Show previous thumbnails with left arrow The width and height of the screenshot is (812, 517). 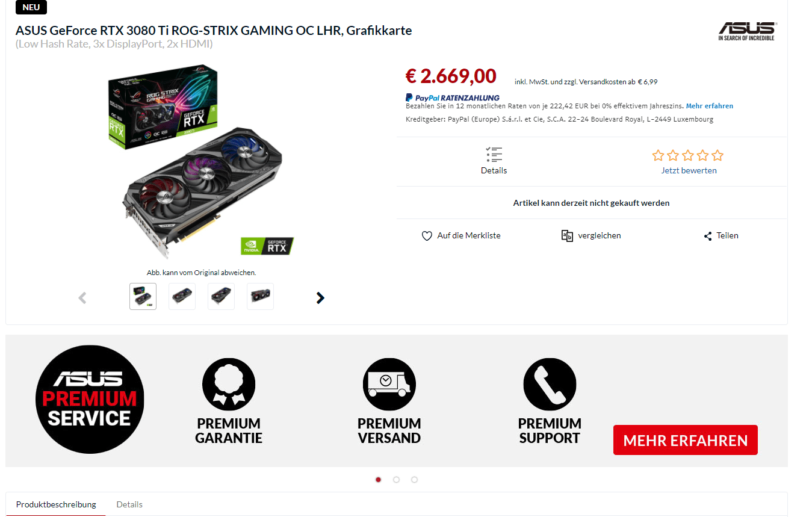point(82,297)
